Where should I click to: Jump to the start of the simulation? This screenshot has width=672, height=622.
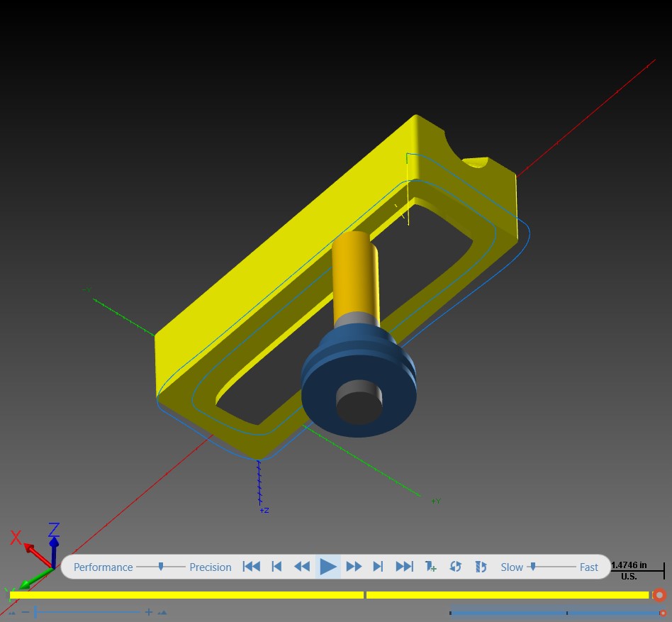[x=251, y=567]
